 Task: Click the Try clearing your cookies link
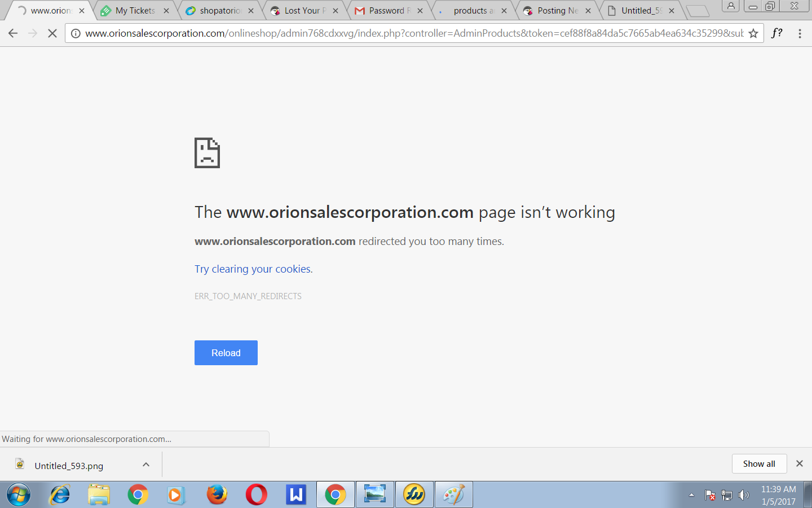[x=253, y=269]
